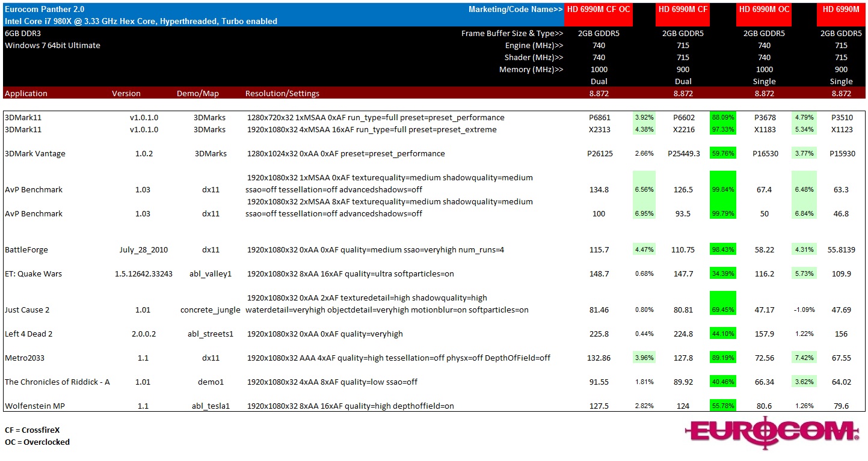Click the 88.09% green cell for 3DMark11
This screenshot has width=868, height=461.
coord(722,117)
